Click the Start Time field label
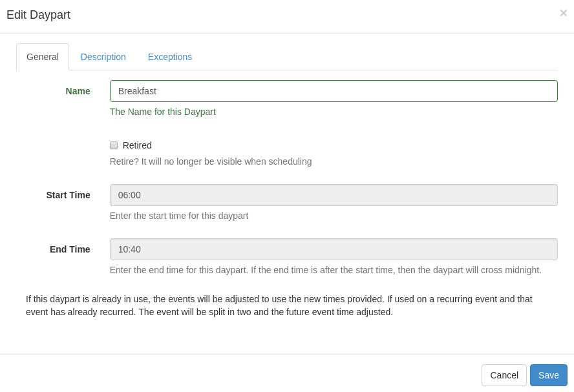Image resolution: width=574 pixels, height=392 pixels. (68, 195)
